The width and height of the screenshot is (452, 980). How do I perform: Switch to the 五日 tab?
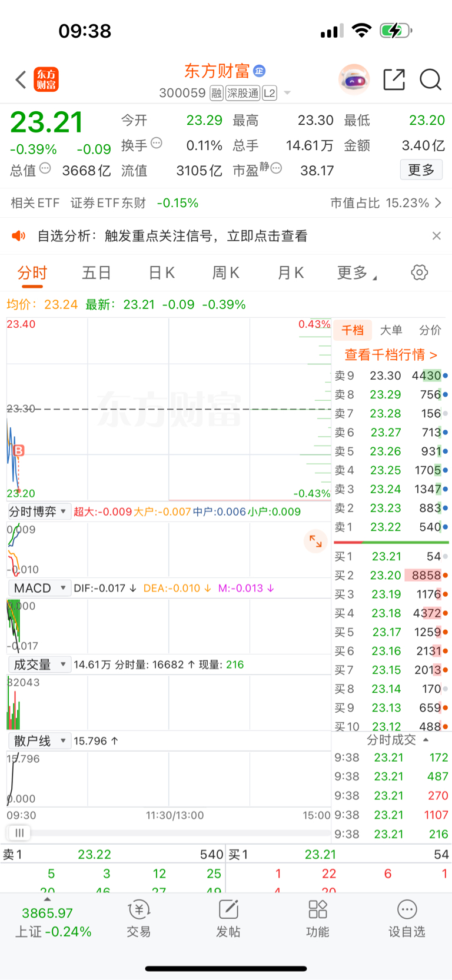97,273
